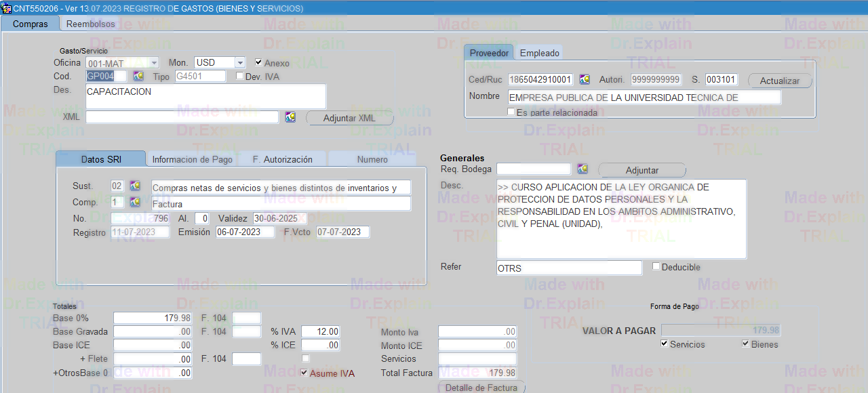Open the Comp. document type lookup icon
The image size is (868, 393).
tap(135, 203)
